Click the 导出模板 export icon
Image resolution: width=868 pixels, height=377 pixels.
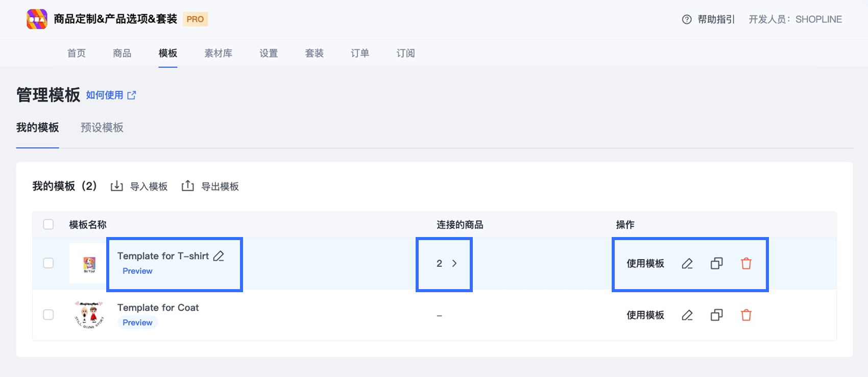click(x=188, y=186)
